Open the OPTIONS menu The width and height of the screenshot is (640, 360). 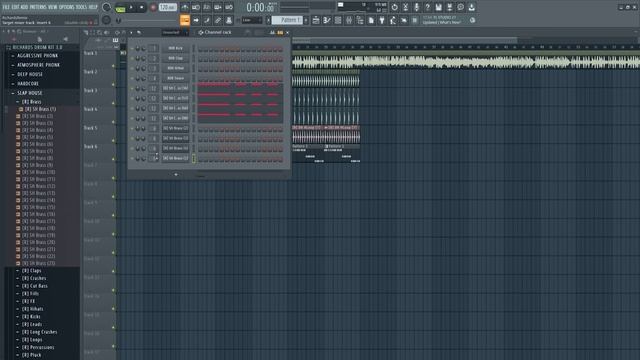[67, 7]
